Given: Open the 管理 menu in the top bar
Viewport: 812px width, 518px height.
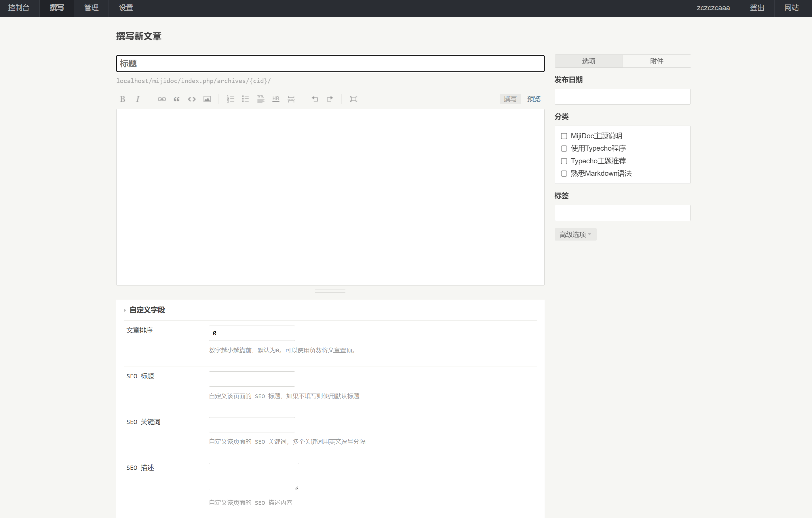Looking at the screenshot, I should [91, 8].
